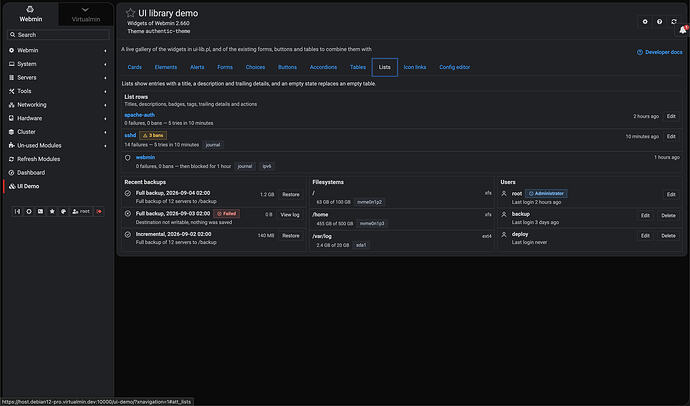
Task: Click the module config gear icon
Action: click(645, 22)
